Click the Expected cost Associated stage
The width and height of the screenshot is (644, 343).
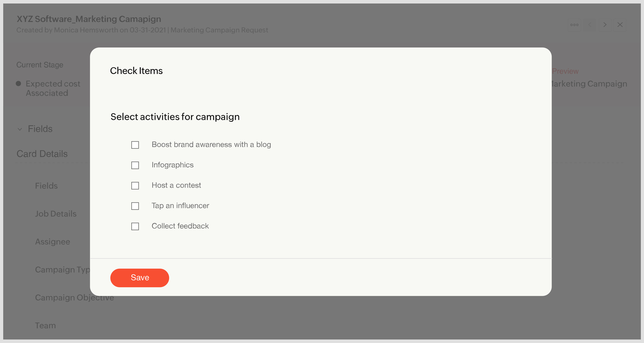pos(53,88)
